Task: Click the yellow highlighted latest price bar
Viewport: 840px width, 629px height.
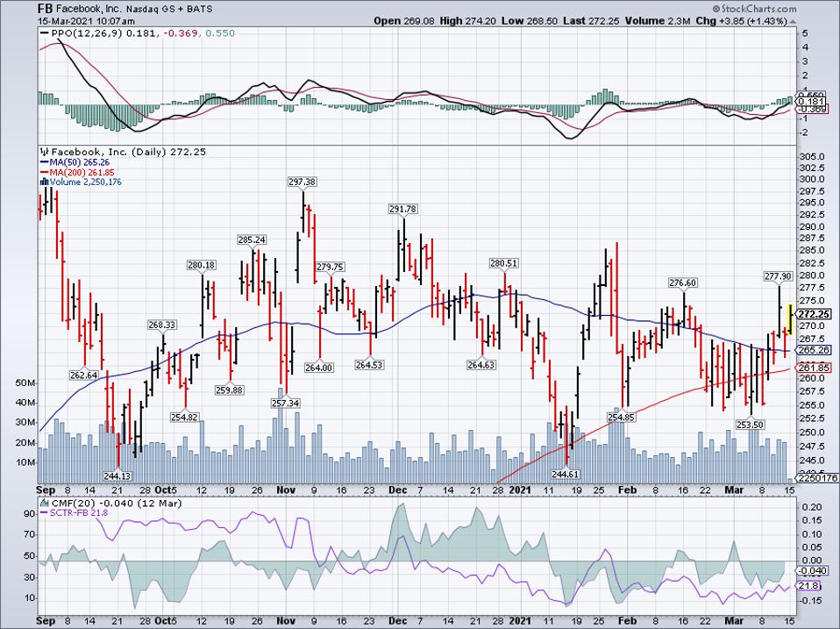Action: [x=790, y=318]
